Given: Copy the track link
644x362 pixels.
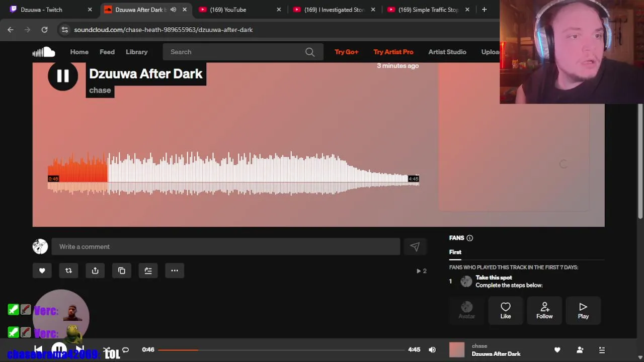Looking at the screenshot, I should coord(121,270).
